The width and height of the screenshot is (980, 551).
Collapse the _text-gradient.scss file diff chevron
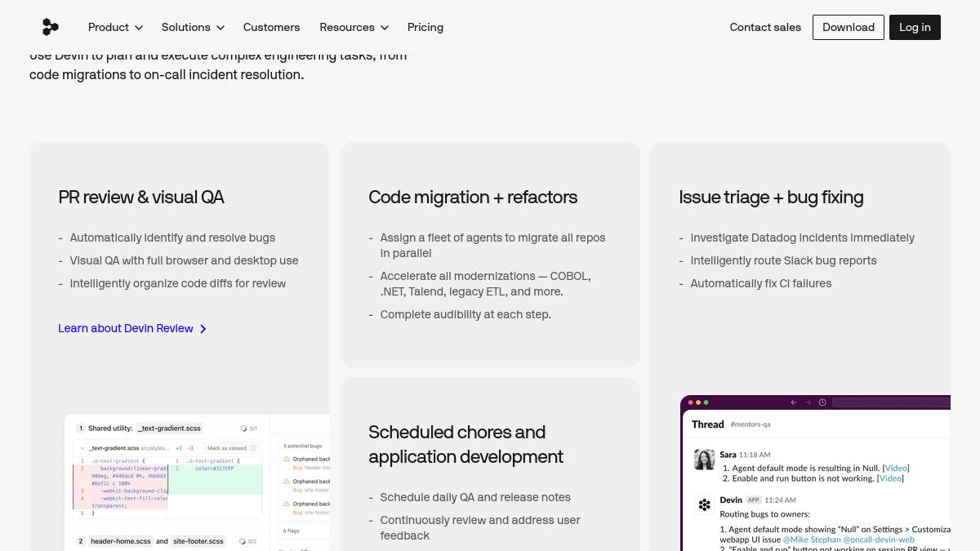[82, 448]
